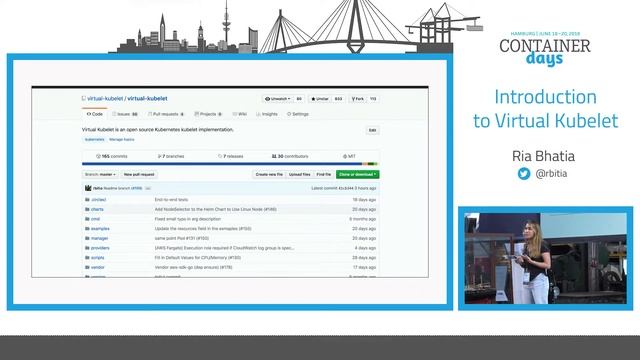Click the @rbitia Twitter handle
This screenshot has width=640, height=360.
[551, 173]
